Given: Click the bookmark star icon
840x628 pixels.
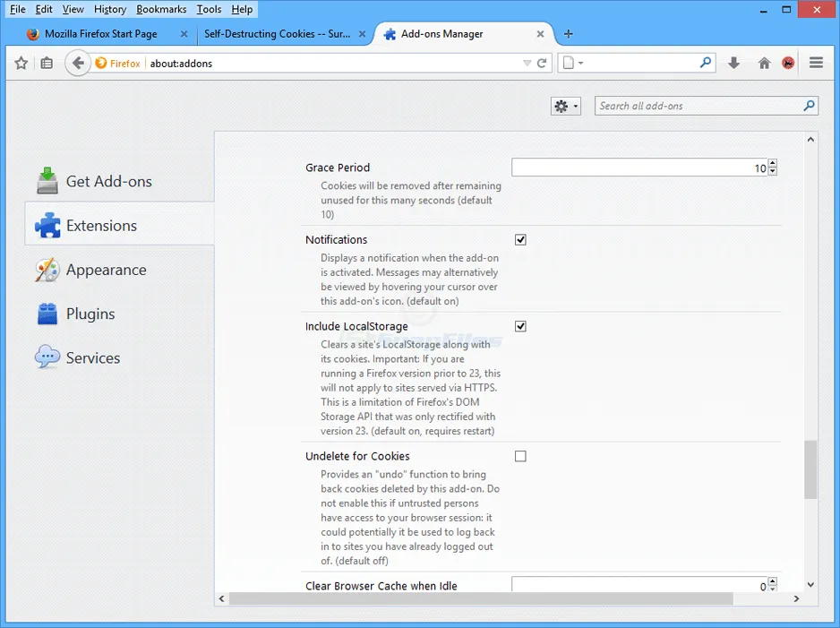Looking at the screenshot, I should click(x=21, y=64).
